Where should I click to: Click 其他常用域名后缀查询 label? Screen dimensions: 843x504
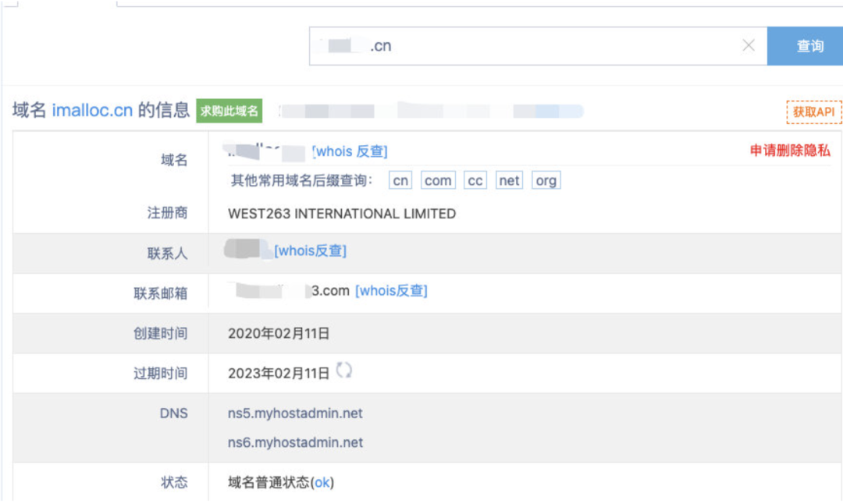point(301,180)
